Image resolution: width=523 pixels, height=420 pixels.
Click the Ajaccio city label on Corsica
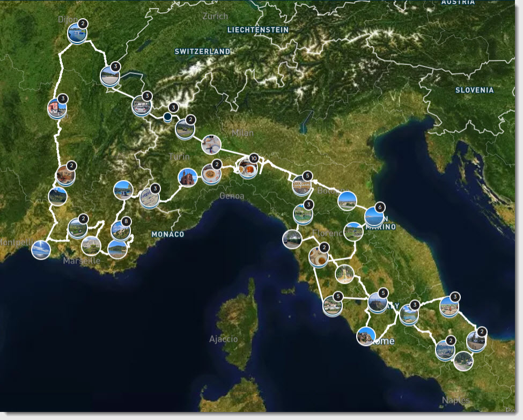tap(223, 339)
